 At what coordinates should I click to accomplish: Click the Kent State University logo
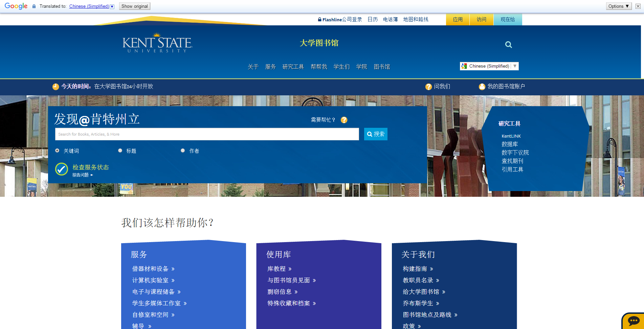(x=157, y=43)
